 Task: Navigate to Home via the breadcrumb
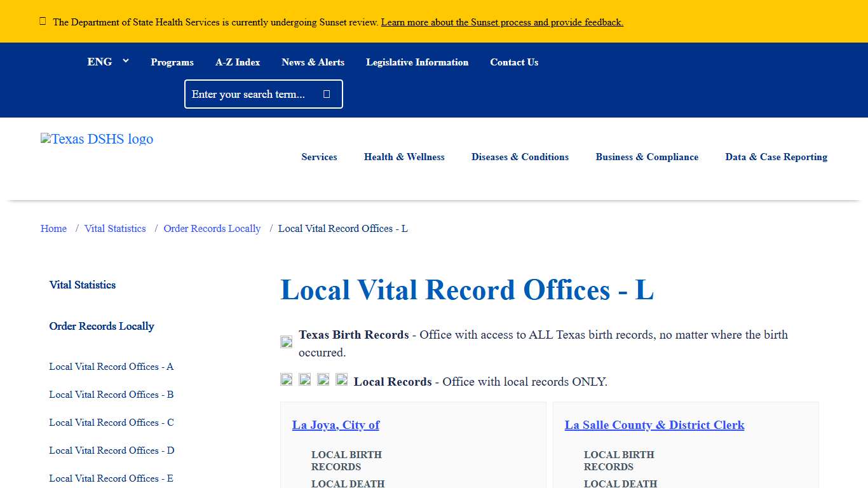pos(53,228)
